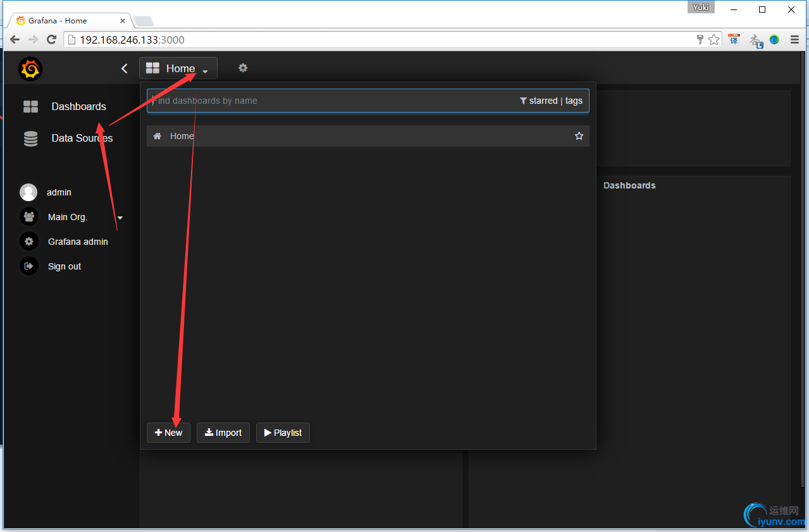Go back in the browser
The image size is (809, 532).
tap(15, 40)
